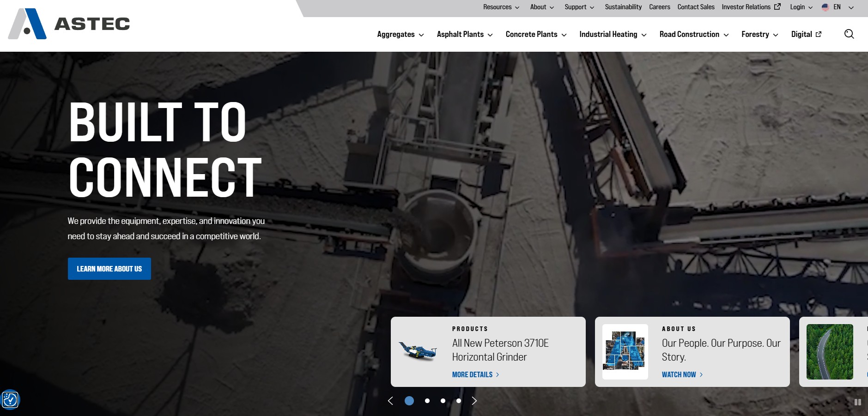Screen dimensions: 868x416
Task: Select the second carousel dot
Action: click(x=427, y=401)
